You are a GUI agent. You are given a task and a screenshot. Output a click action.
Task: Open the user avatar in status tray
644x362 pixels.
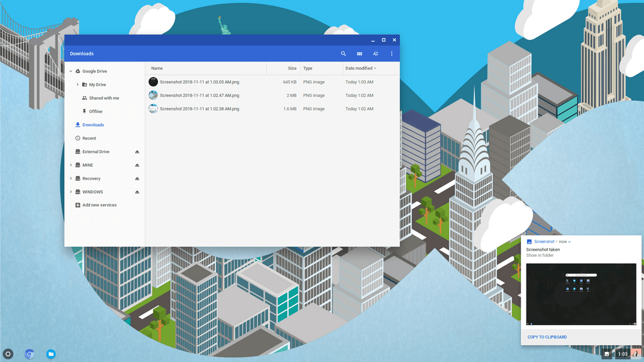point(636,354)
